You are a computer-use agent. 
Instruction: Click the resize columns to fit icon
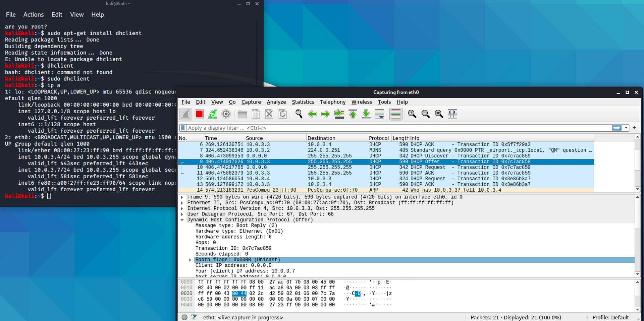[x=452, y=114]
